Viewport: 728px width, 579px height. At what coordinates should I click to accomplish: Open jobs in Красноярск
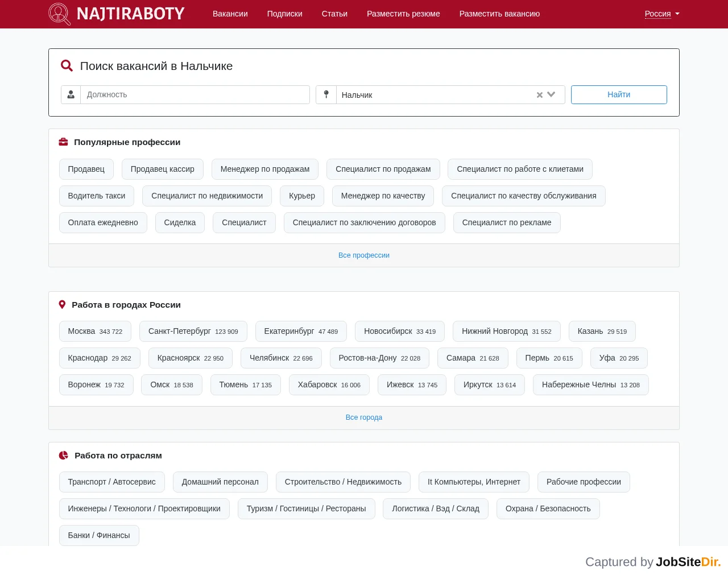[x=191, y=358]
